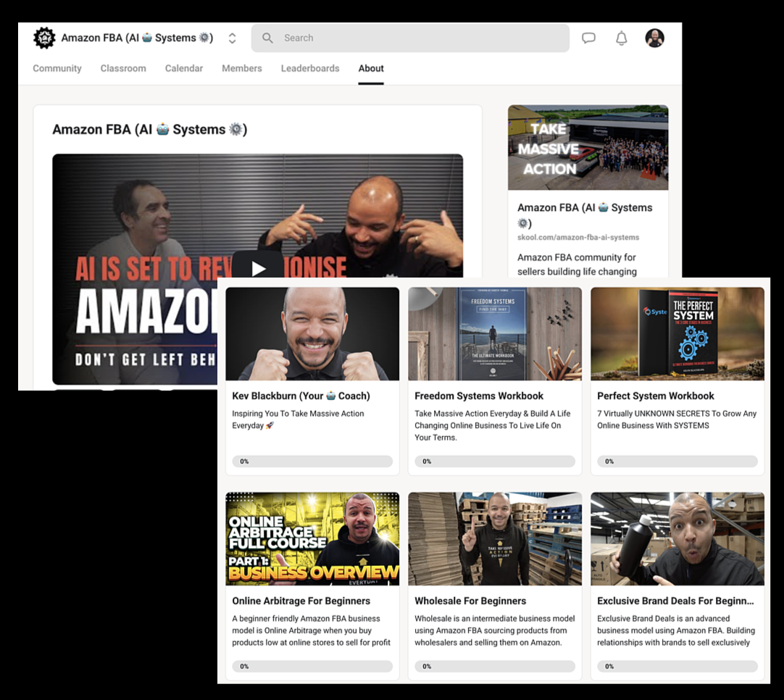Open the skool.com/amazon-fba-ai-systems link
This screenshot has height=700, width=784.
(578, 238)
